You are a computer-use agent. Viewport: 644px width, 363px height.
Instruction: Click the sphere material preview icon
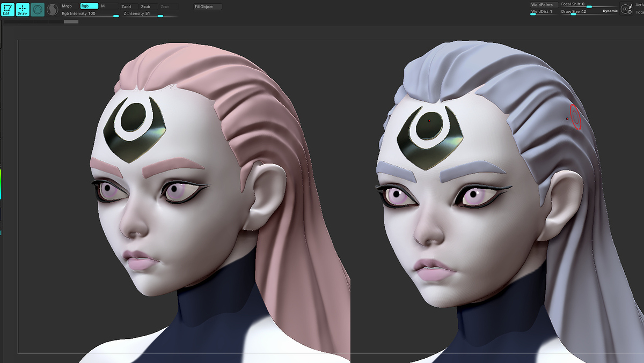point(38,9)
